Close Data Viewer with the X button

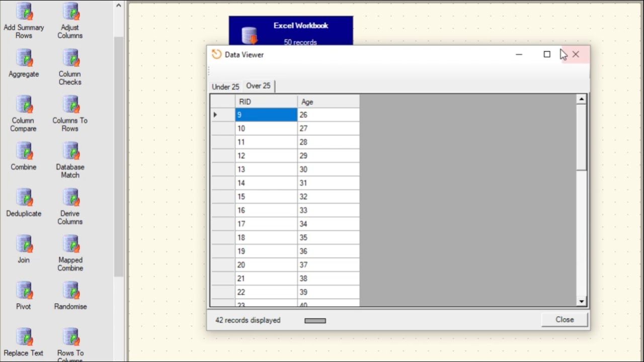coord(576,54)
